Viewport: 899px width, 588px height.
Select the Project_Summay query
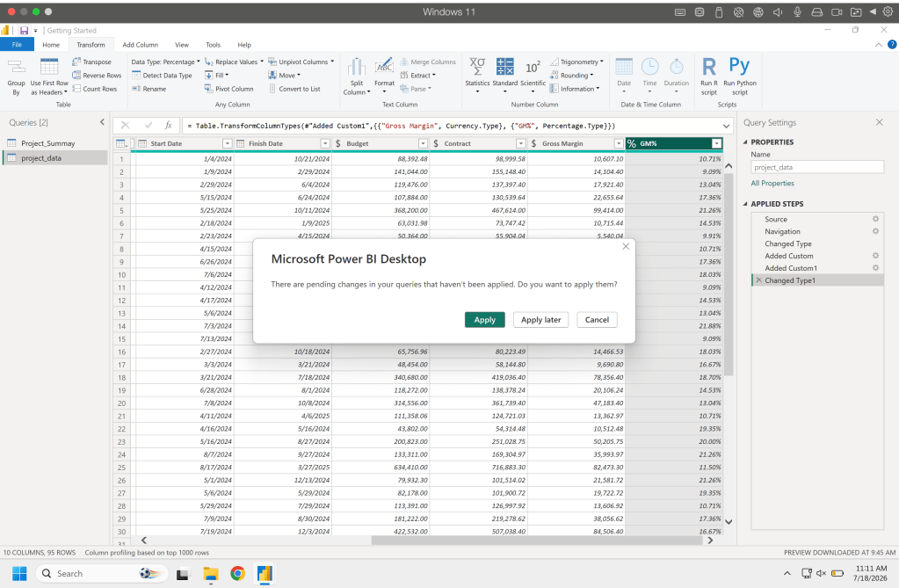(48, 143)
